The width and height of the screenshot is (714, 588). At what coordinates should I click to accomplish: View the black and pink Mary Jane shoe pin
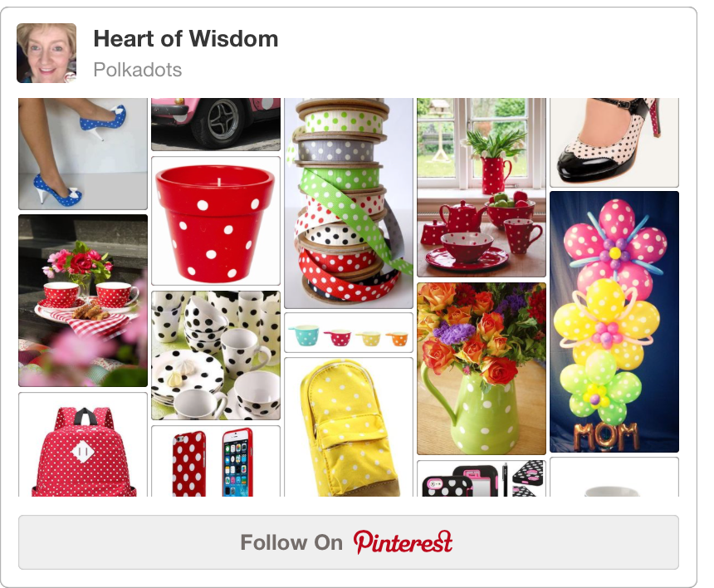pos(614,143)
